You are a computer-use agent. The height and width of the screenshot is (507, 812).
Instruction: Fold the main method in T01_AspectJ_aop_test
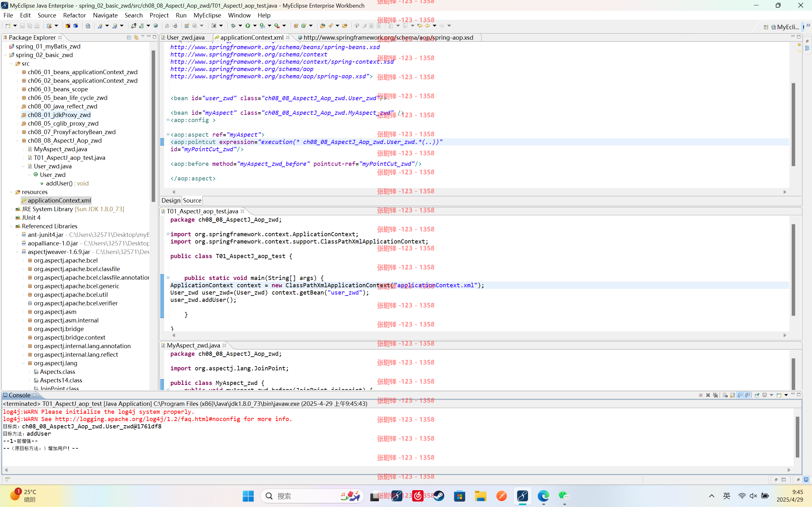click(168, 277)
